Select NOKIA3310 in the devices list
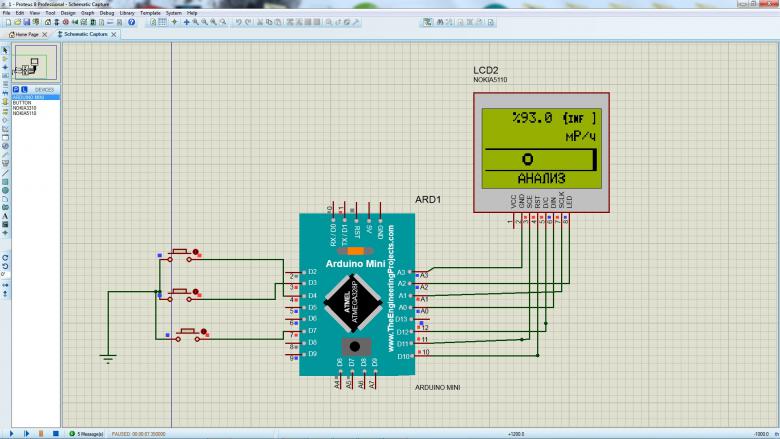 [x=35, y=108]
